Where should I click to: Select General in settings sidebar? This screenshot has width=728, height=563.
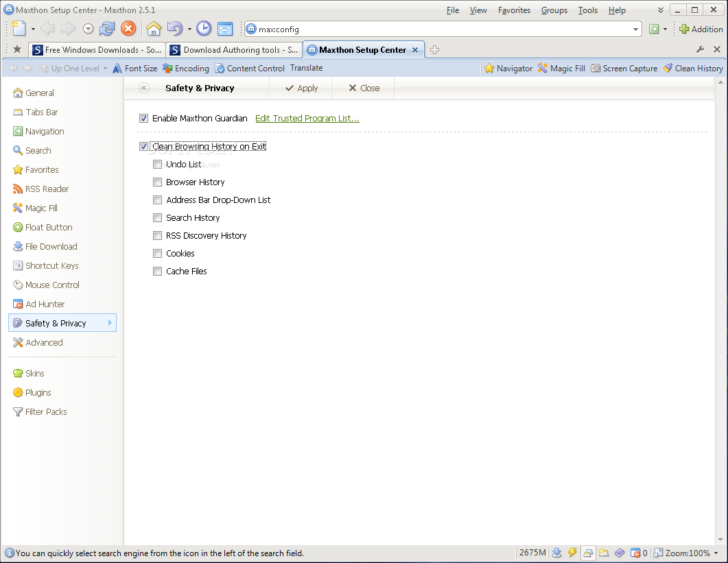(x=34, y=93)
